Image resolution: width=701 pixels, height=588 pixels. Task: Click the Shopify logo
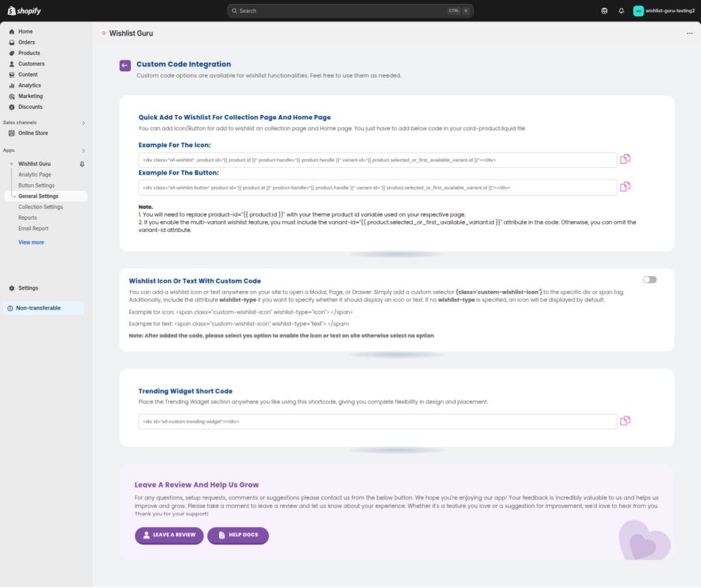point(24,11)
